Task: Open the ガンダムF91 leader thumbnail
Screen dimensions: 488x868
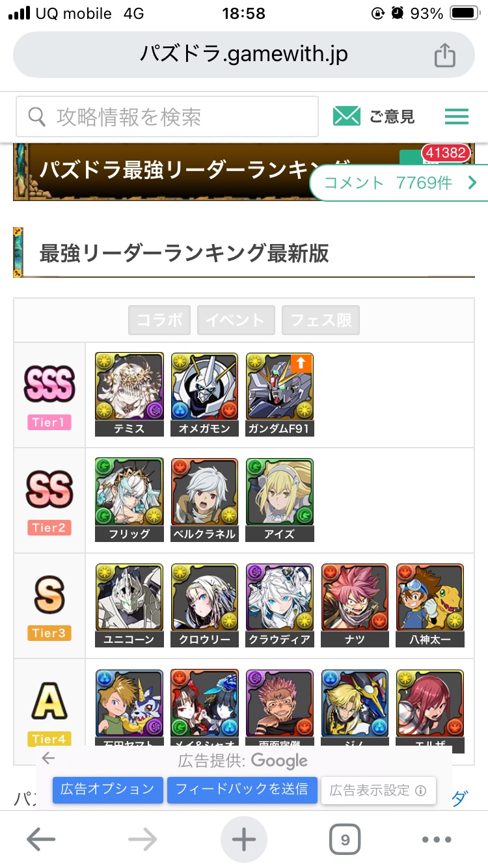Action: tap(280, 394)
